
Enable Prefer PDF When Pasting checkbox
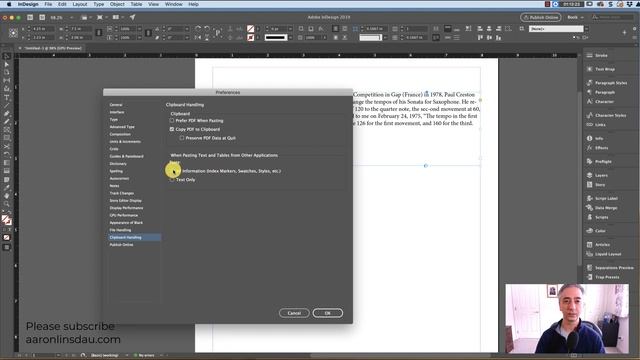pos(172,120)
